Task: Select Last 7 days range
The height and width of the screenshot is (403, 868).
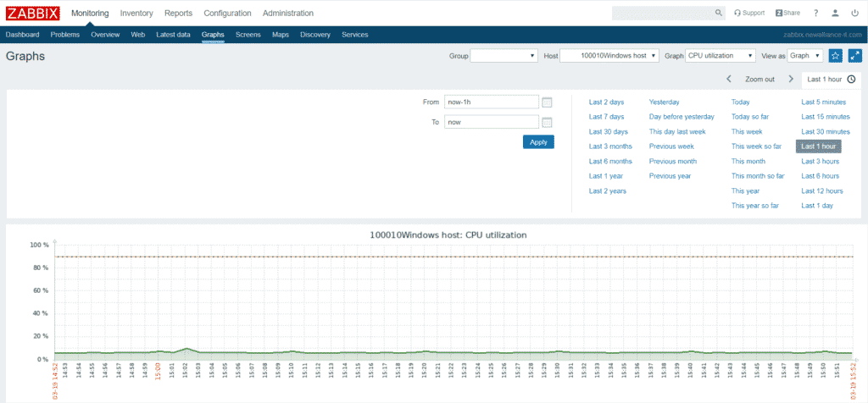Action: [x=606, y=117]
